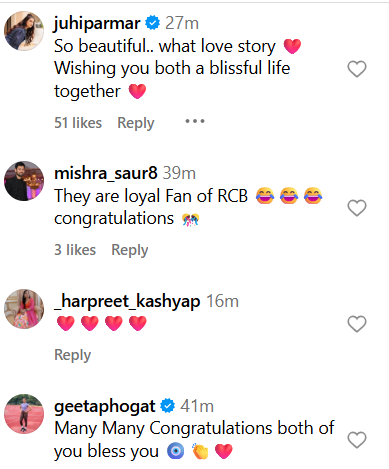Open the _harpreet_kashyap username link
This screenshot has width=389, height=469.
[127, 301]
